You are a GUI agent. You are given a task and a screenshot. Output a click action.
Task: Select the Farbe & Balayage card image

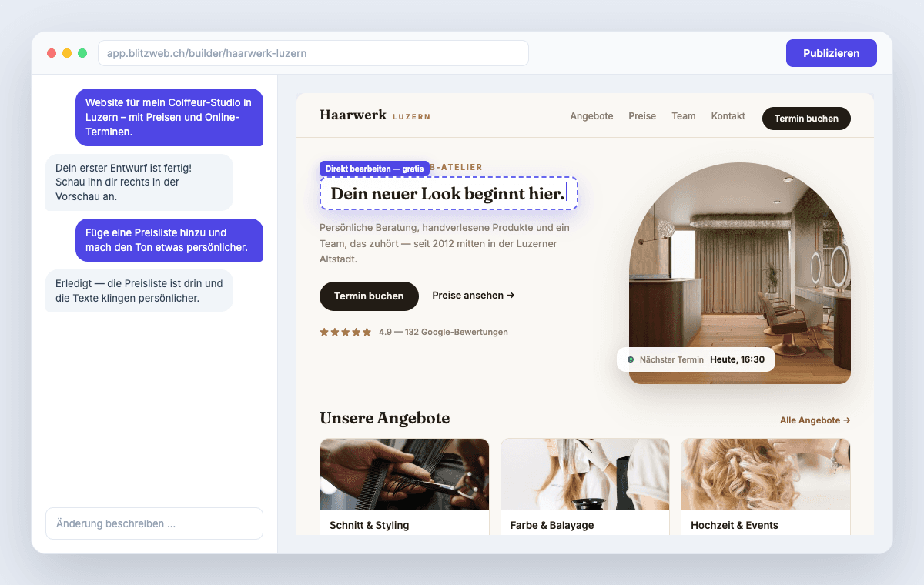click(x=585, y=474)
